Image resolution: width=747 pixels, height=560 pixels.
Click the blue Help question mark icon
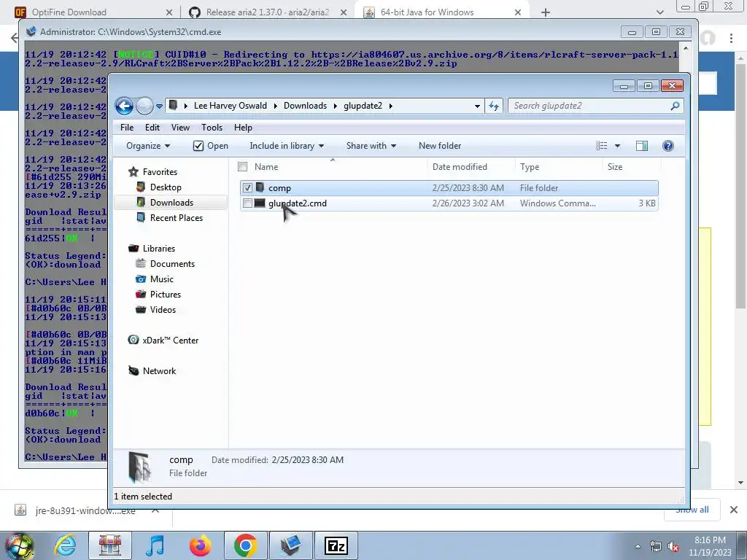click(x=668, y=146)
